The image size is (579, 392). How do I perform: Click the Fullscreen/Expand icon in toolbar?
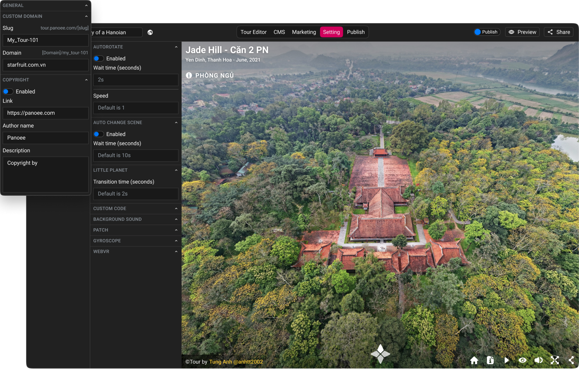555,360
